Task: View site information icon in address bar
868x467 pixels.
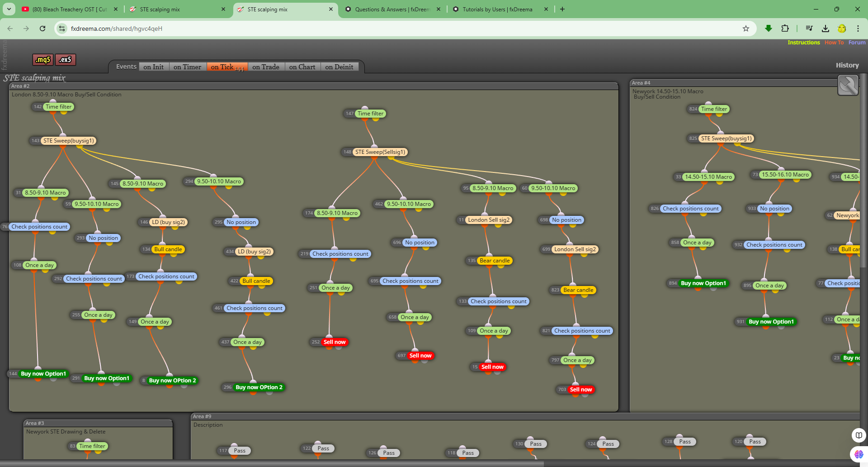Action: [62, 29]
